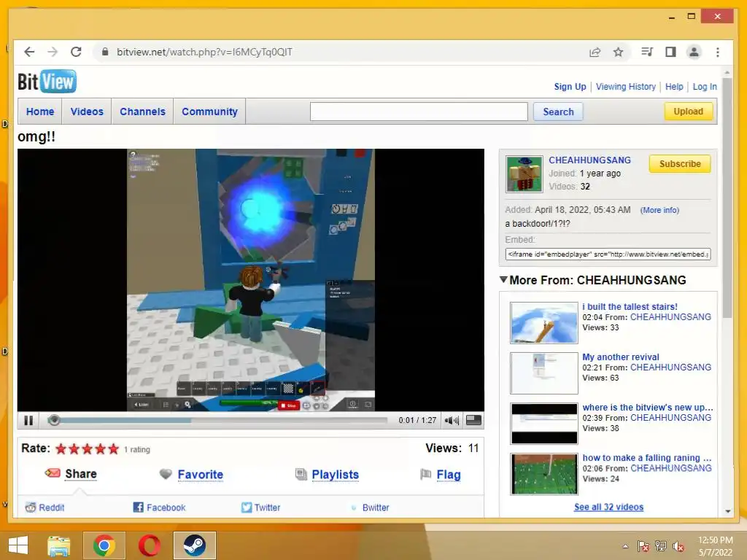Go back to the previous page
Screen dimensions: 747x560
29,52
